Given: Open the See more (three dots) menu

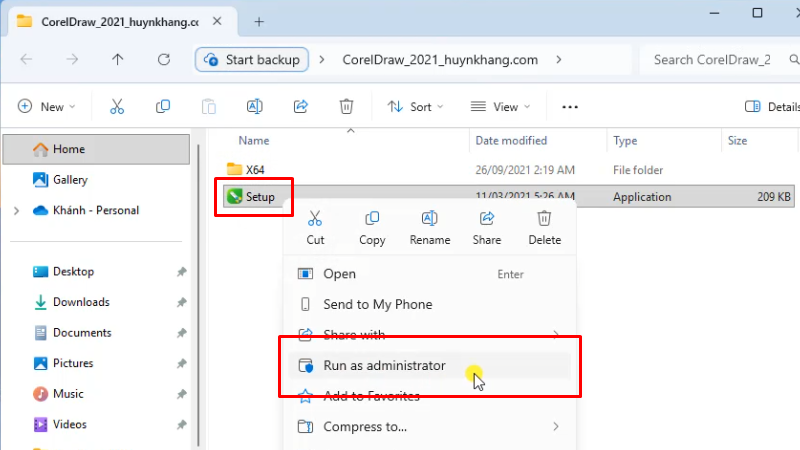Looking at the screenshot, I should (x=570, y=107).
